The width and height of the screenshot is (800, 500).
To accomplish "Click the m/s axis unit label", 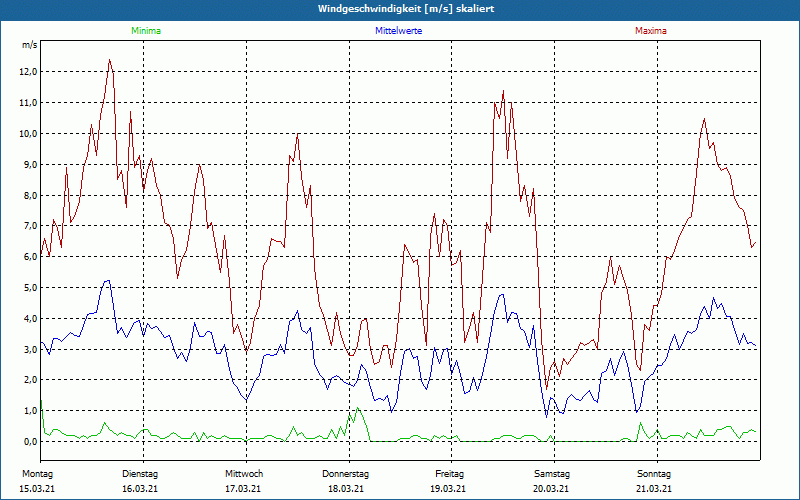I will 30,45.
